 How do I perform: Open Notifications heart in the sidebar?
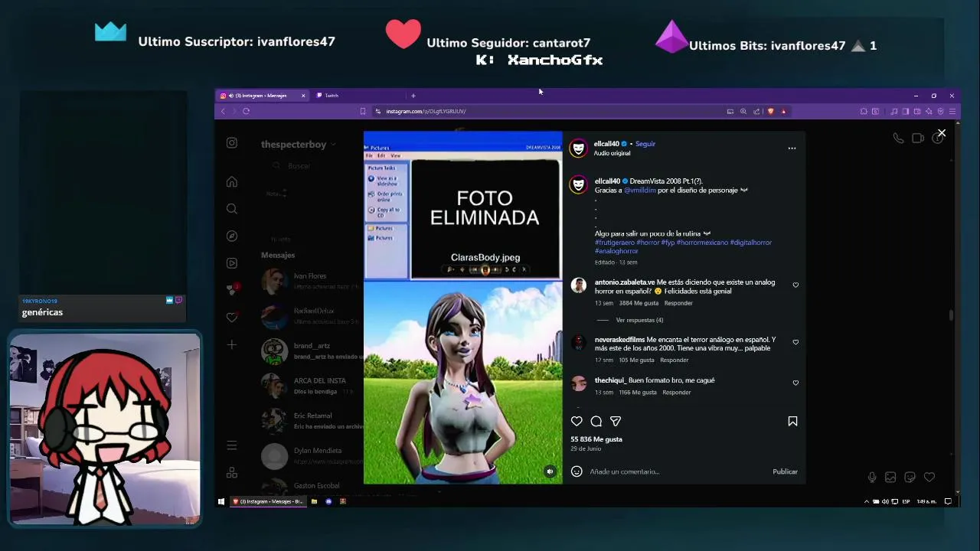232,318
